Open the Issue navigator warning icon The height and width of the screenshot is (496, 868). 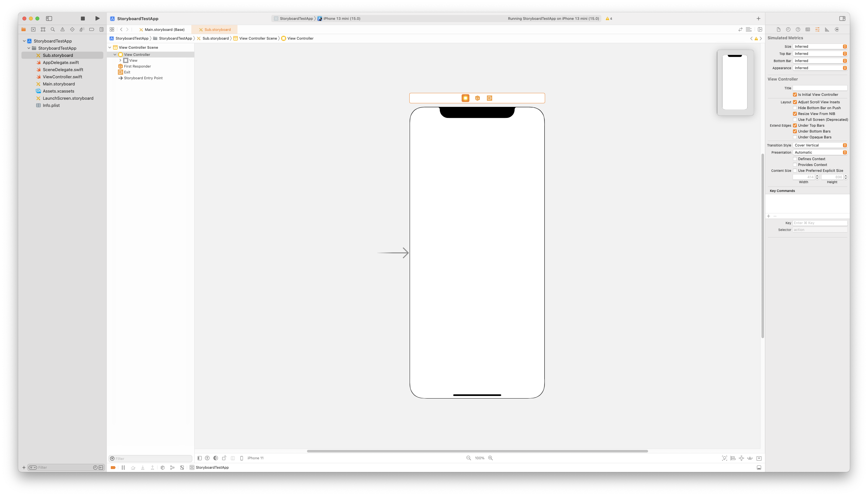[62, 30]
